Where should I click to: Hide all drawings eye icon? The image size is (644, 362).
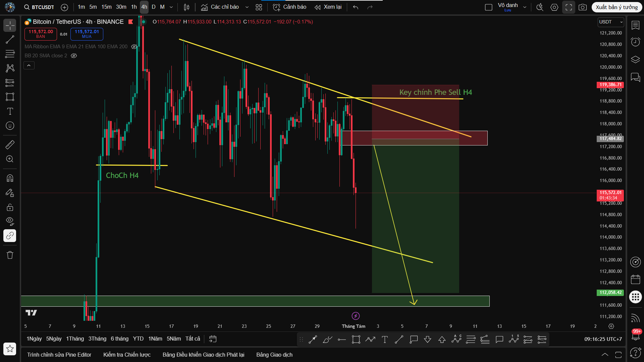(x=10, y=221)
